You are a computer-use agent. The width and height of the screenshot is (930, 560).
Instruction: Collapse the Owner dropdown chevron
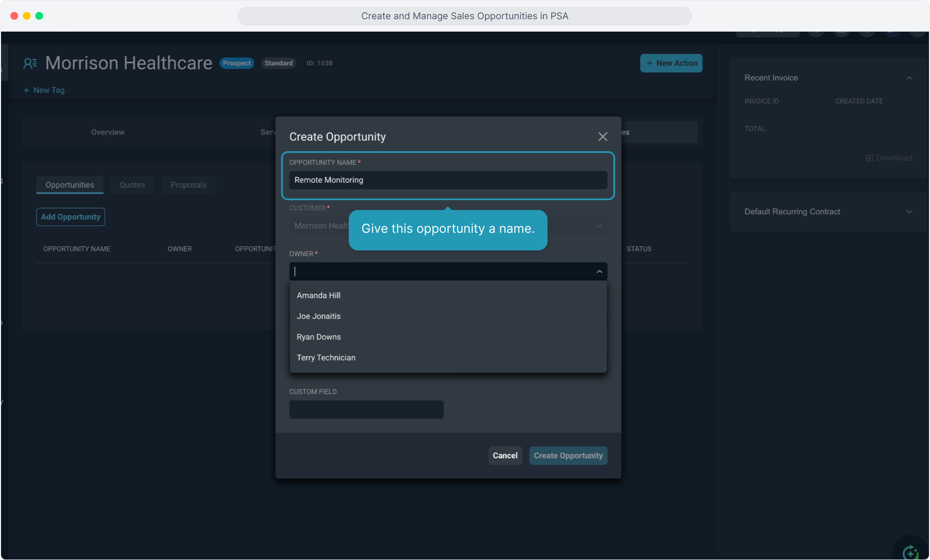tap(599, 272)
